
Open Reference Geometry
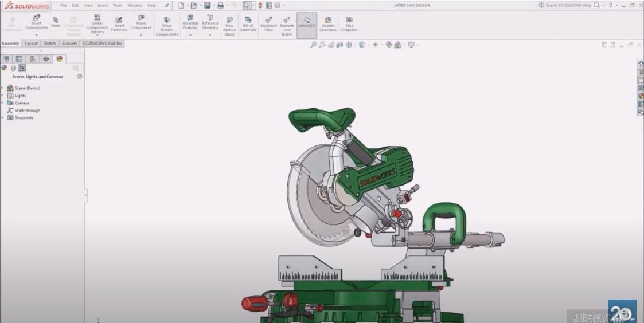[x=210, y=22]
